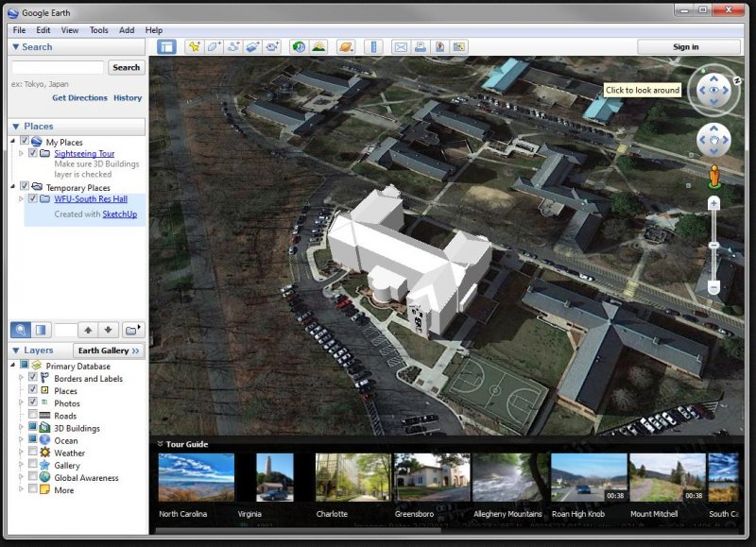The height and width of the screenshot is (547, 756).
Task: Open the ruler measurement tool
Action: 373,46
